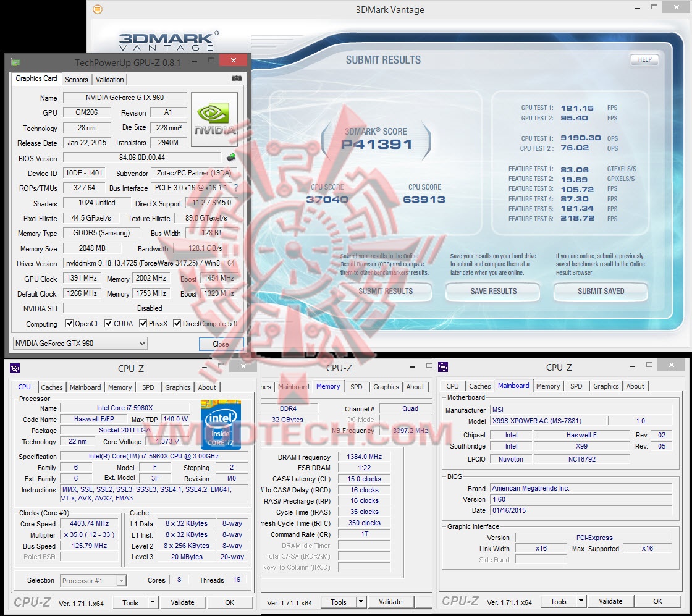Screen dimensions: 692x616
Task: Click Tools button in right CPU-Z
Action: tap(559, 601)
